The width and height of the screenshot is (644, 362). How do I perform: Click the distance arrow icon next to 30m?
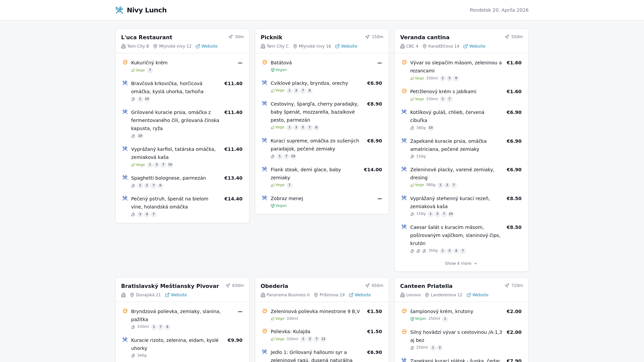(x=230, y=37)
